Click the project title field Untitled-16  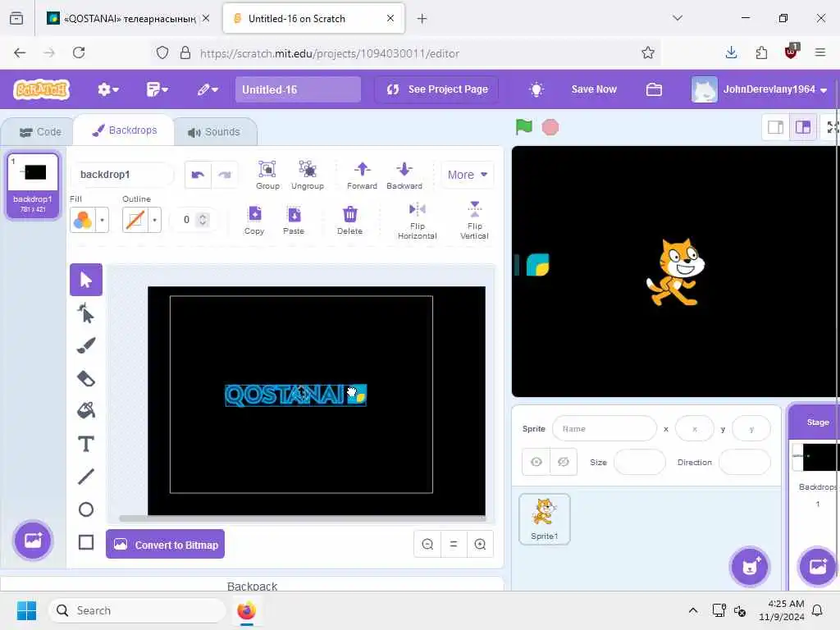point(298,89)
